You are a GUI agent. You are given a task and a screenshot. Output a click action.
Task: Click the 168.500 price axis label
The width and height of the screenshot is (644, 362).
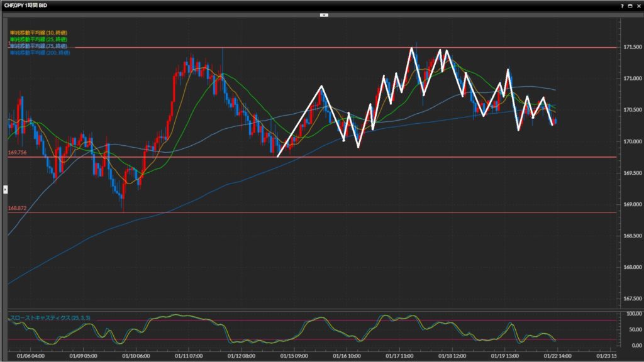[x=631, y=236]
